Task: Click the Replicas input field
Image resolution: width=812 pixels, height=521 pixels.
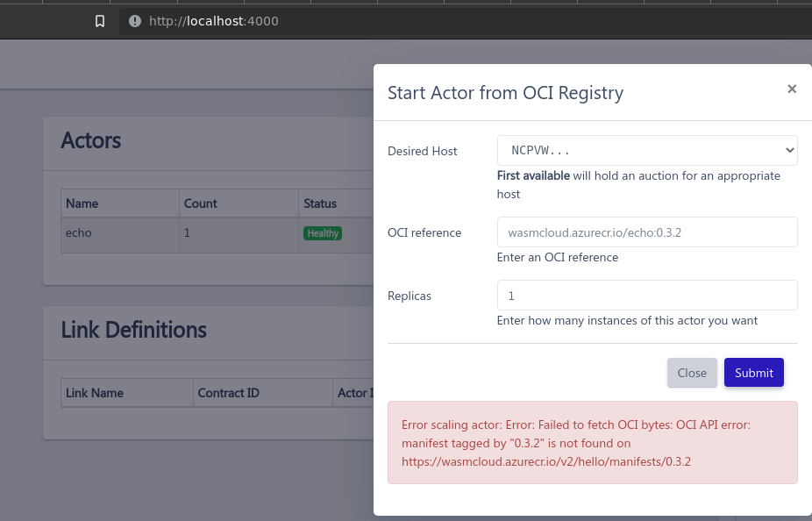Action: pyautogui.click(x=647, y=296)
